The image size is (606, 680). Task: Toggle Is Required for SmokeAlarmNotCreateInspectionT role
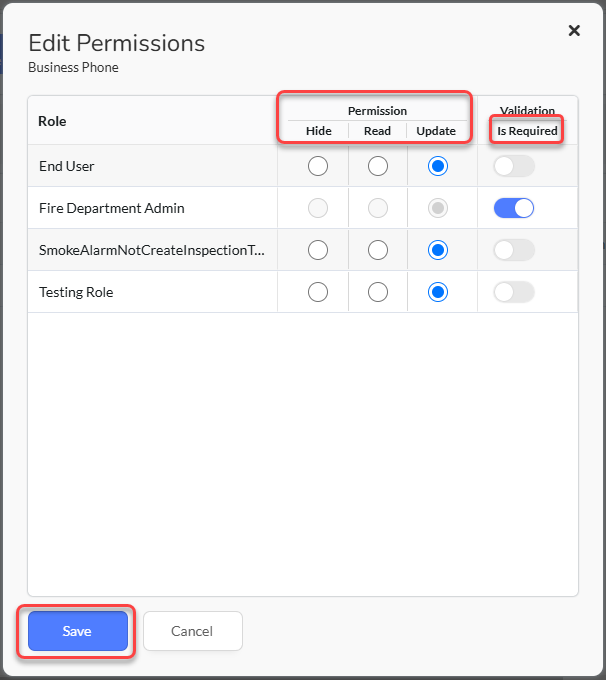[x=514, y=250]
